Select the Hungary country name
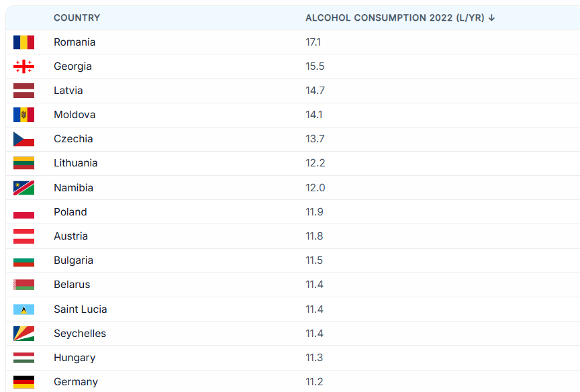The width and height of the screenshot is (580, 392). pos(75,358)
